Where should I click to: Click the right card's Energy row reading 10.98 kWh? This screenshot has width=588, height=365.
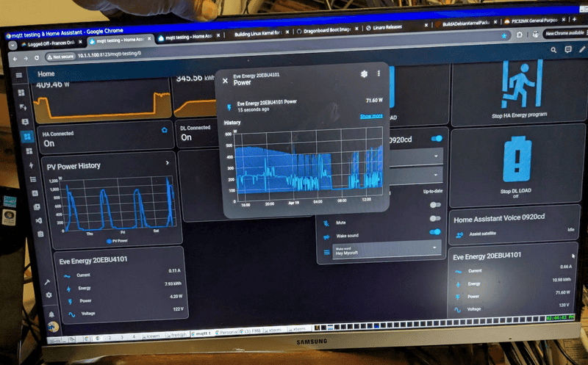click(513, 282)
